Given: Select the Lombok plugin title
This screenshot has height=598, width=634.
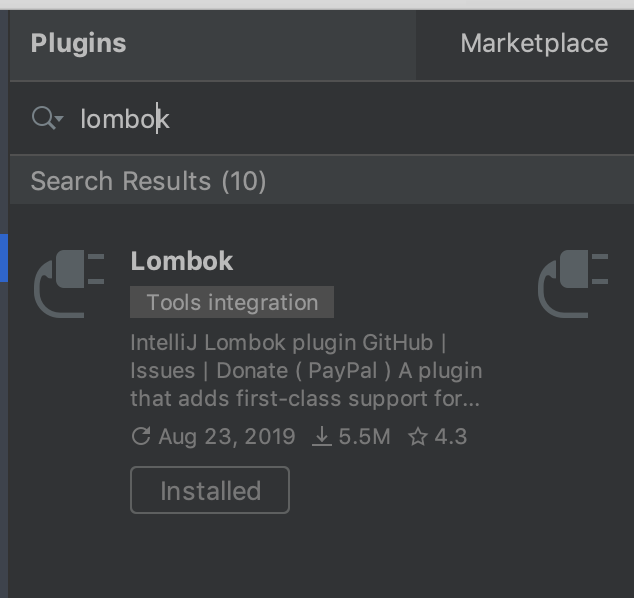Looking at the screenshot, I should pos(182,261).
